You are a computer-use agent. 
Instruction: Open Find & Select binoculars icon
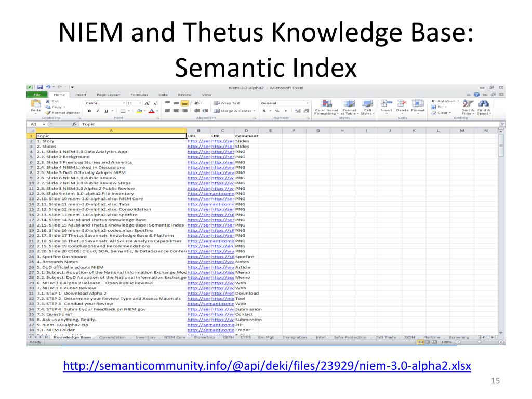pos(484,107)
